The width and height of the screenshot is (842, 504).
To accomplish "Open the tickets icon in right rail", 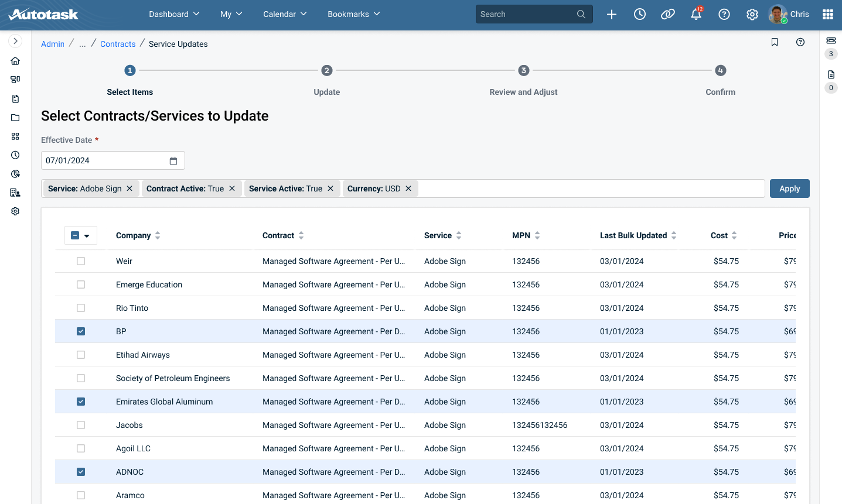I will click(831, 40).
